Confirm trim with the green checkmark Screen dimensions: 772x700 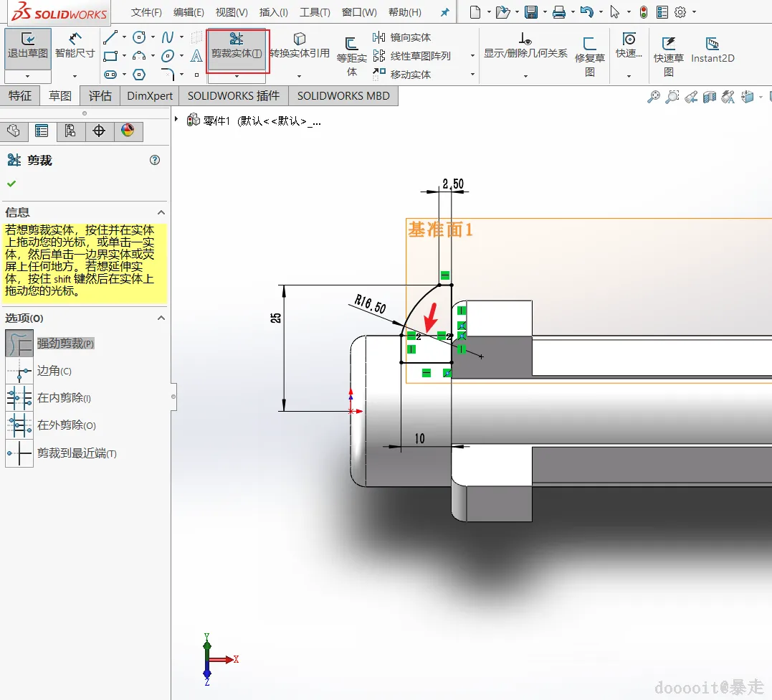click(11, 184)
